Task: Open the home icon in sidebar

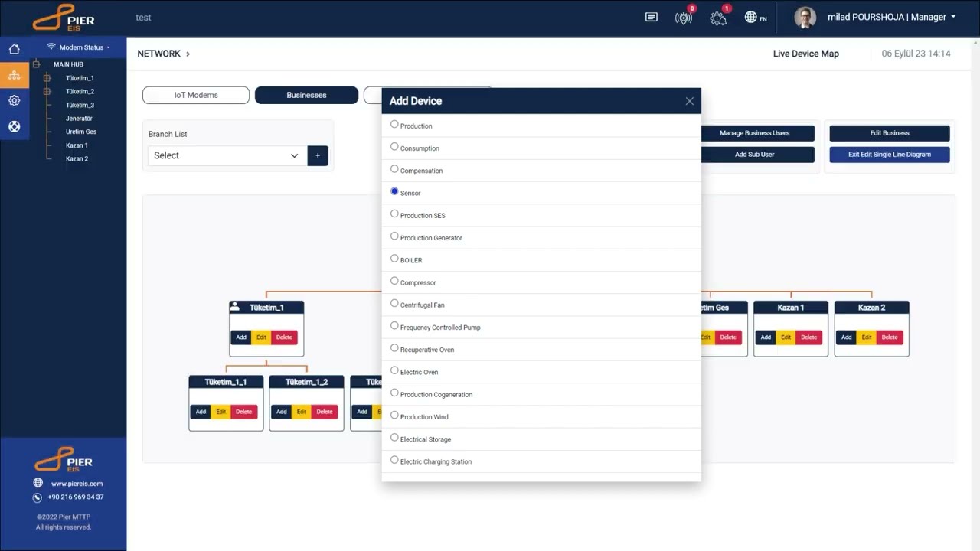Action: coord(14,50)
